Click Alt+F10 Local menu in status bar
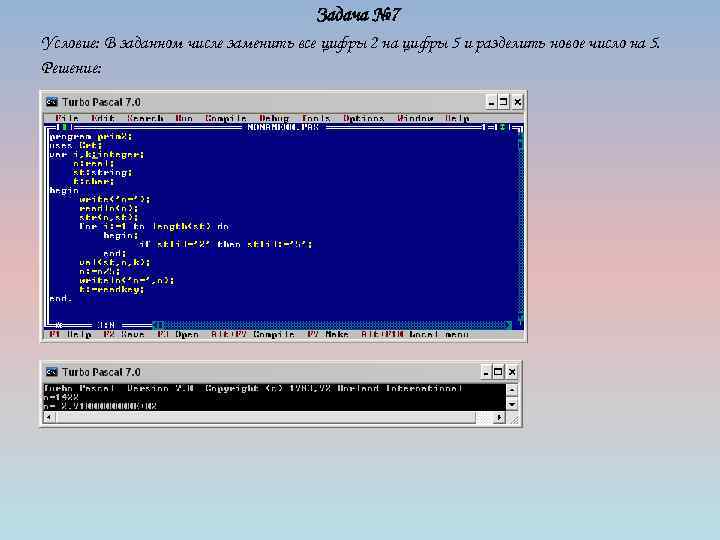Screen dimensions: 720x540 pyautogui.click(x=415, y=334)
